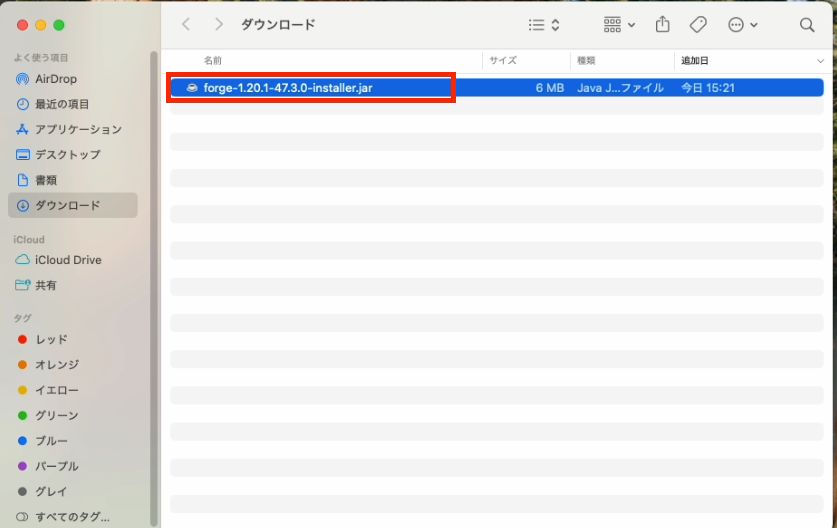Click the orange tag color dot
The image size is (837, 528).
tap(22, 365)
